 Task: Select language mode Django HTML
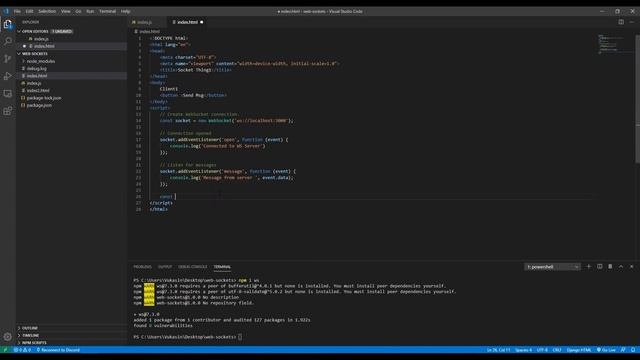tap(579, 350)
